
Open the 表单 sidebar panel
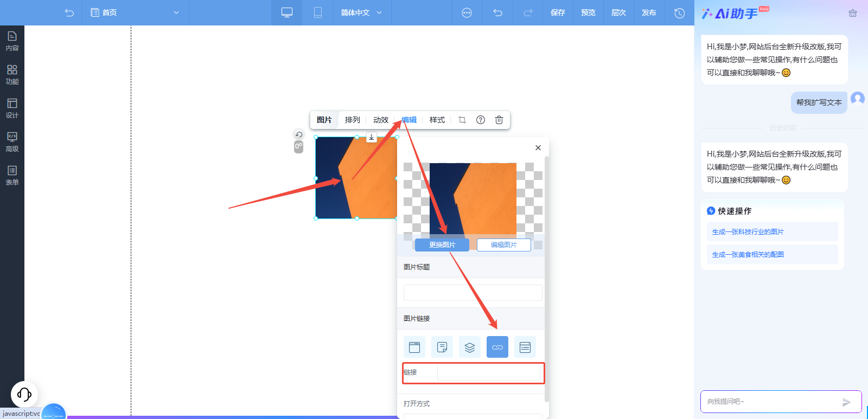pyautogui.click(x=12, y=176)
